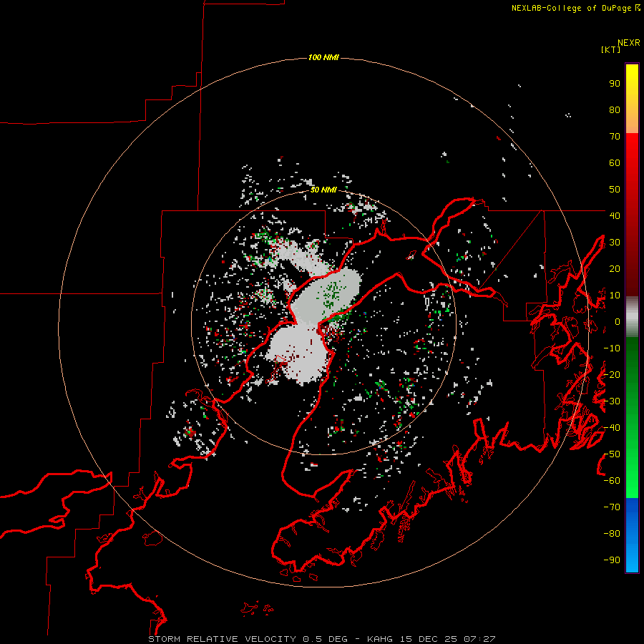The image size is (644, 644).
Task: Click the -10 value on the velocity scale
Action: tap(612, 348)
